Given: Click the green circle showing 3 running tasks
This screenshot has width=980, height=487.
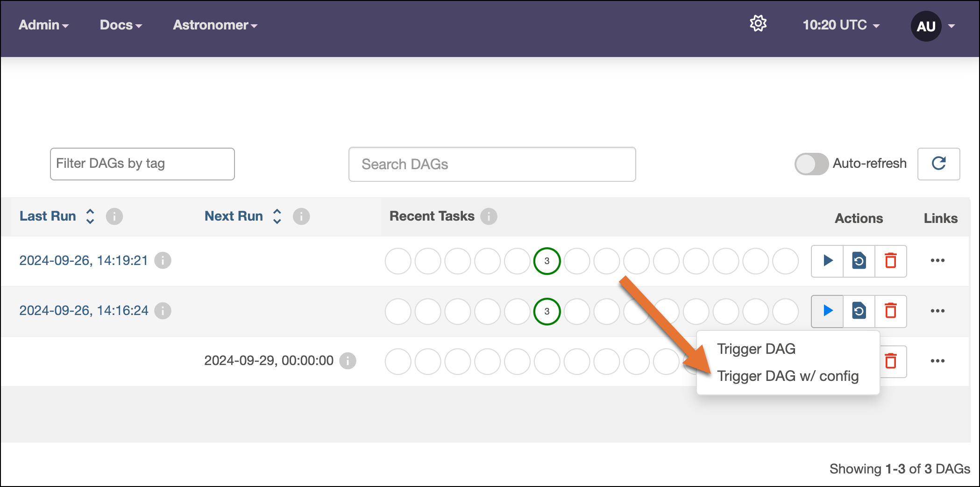Looking at the screenshot, I should point(547,261).
